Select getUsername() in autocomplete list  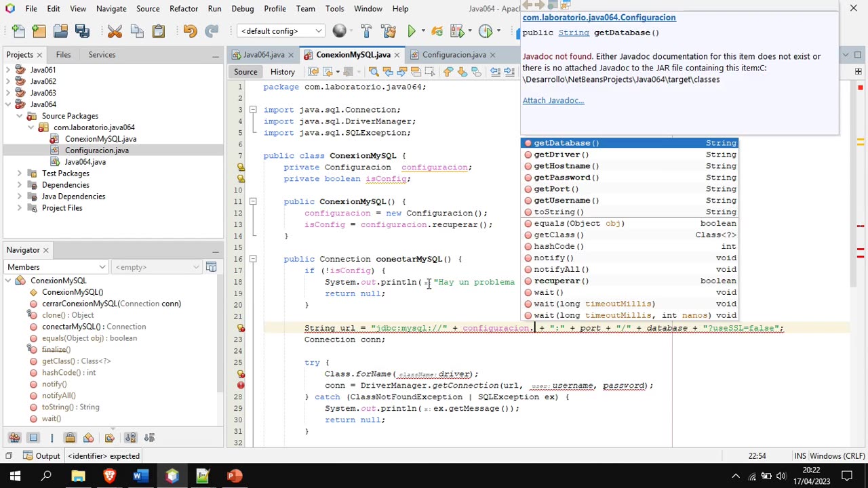(x=629, y=201)
